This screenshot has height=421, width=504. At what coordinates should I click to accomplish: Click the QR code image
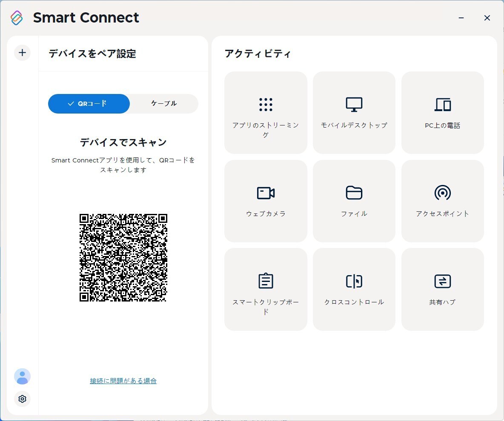click(123, 258)
